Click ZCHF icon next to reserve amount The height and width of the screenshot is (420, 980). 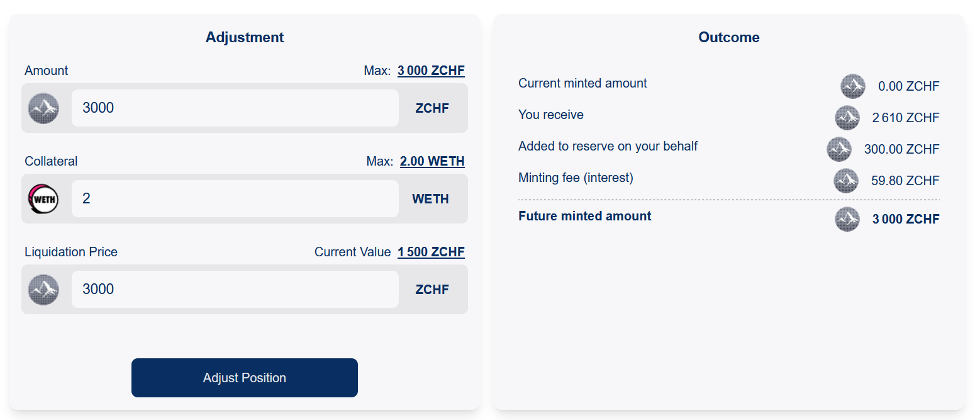pyautogui.click(x=839, y=149)
